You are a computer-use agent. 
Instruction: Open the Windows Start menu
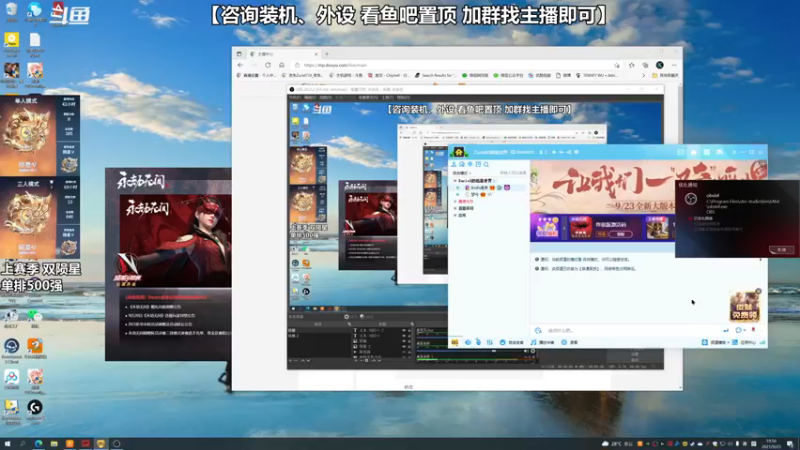coord(7,444)
